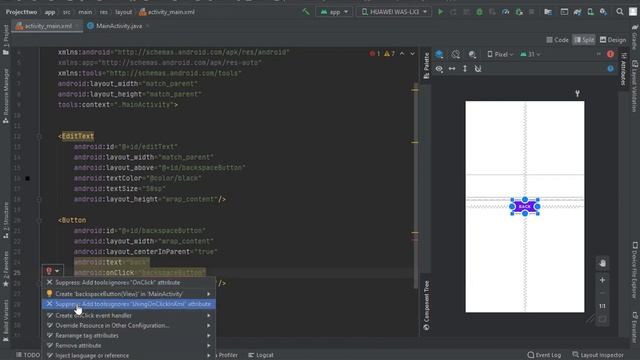Expand submenu arrow for Rearrange tag attributes
640x360 pixels.
coord(209,336)
